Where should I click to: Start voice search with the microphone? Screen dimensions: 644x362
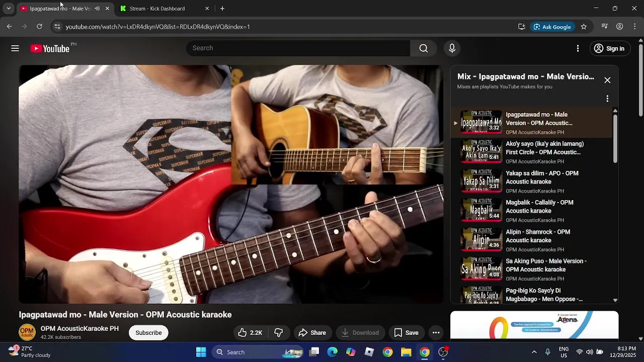pyautogui.click(x=452, y=48)
